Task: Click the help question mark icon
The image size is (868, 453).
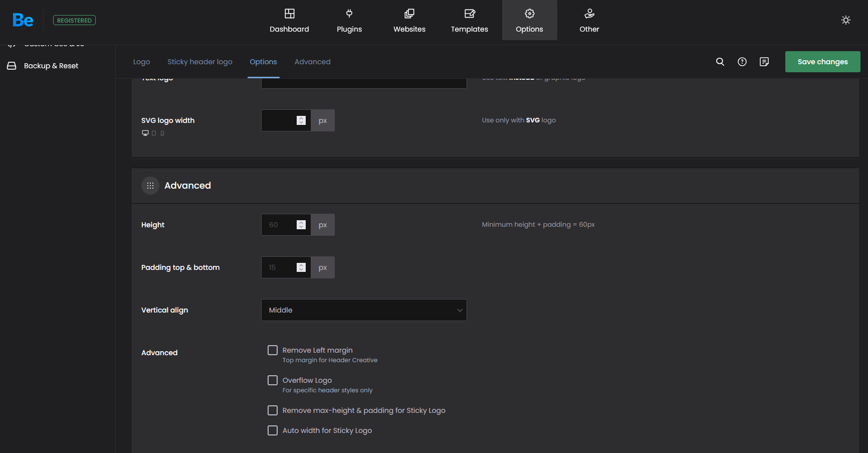Action: point(742,62)
